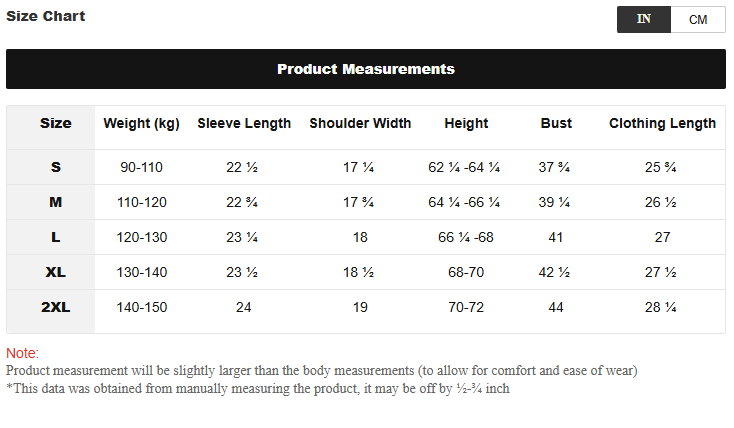The width and height of the screenshot is (734, 428).
Task: Click the Size Chart title
Action: coord(46,16)
